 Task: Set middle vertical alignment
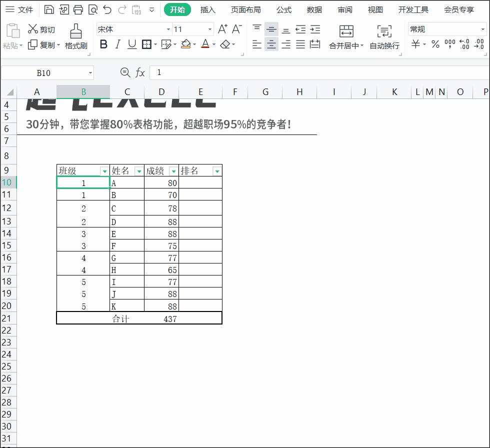coord(271,29)
